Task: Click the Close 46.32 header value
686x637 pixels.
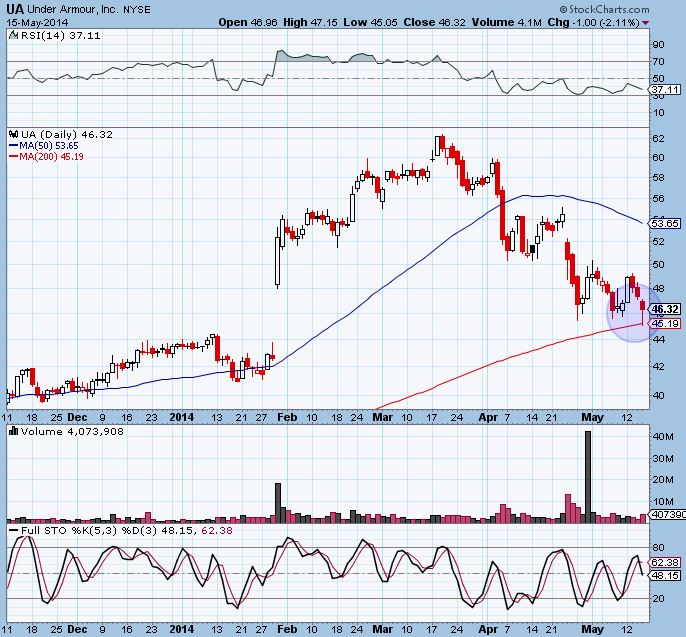Action: point(434,22)
